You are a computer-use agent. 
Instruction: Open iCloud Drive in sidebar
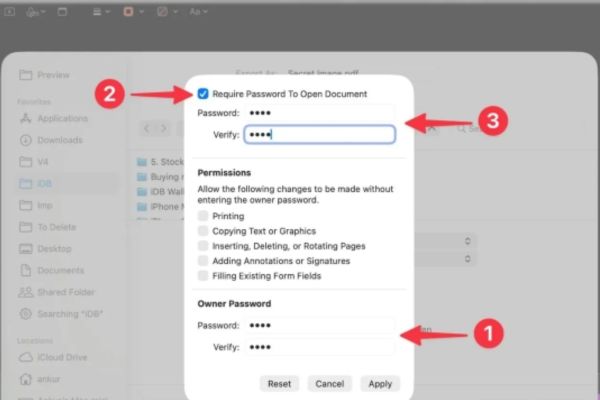point(53,357)
